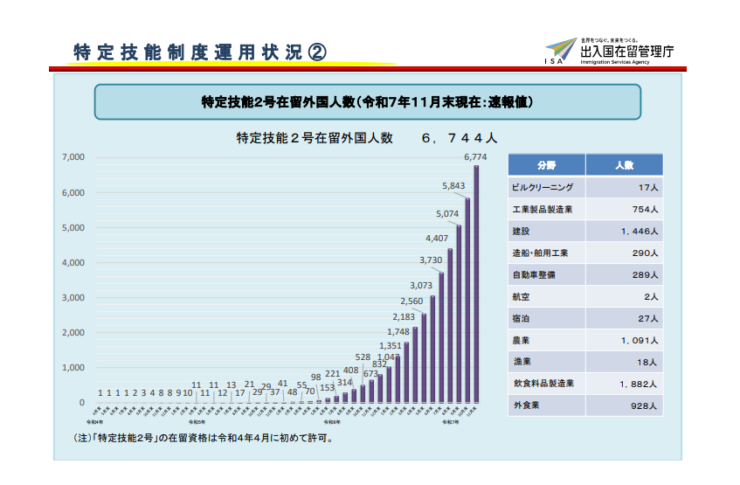Click the chart title showing 6,744人

pyautogui.click(x=366, y=138)
